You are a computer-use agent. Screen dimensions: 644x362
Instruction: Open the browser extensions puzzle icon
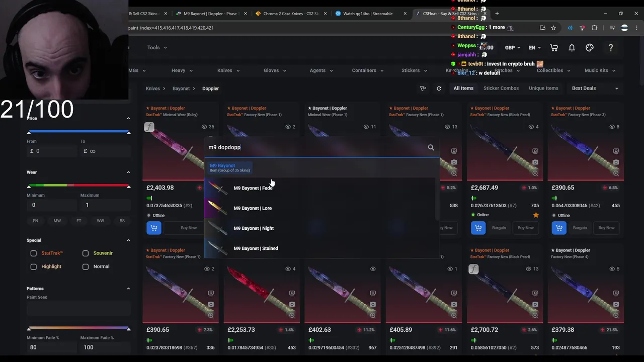point(594,28)
